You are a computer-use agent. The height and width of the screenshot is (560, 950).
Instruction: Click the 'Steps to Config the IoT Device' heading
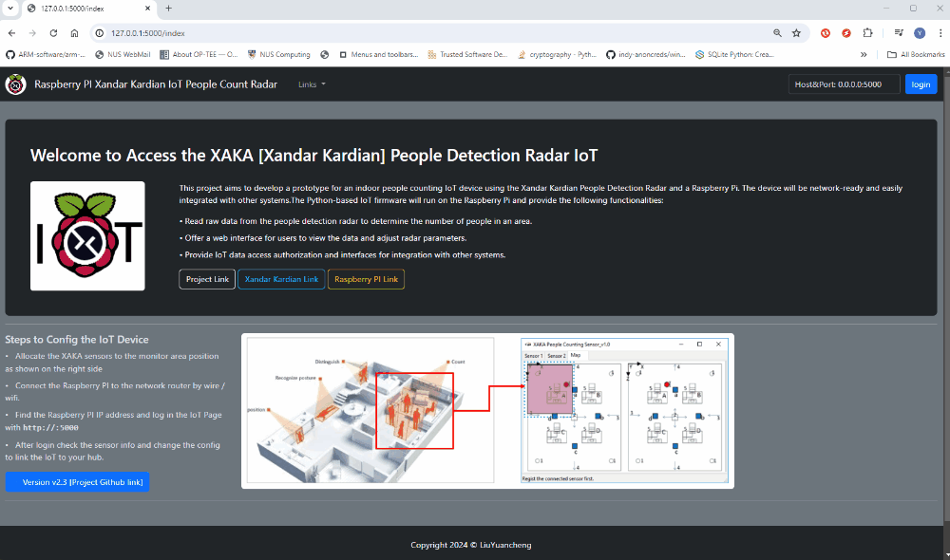coord(77,340)
